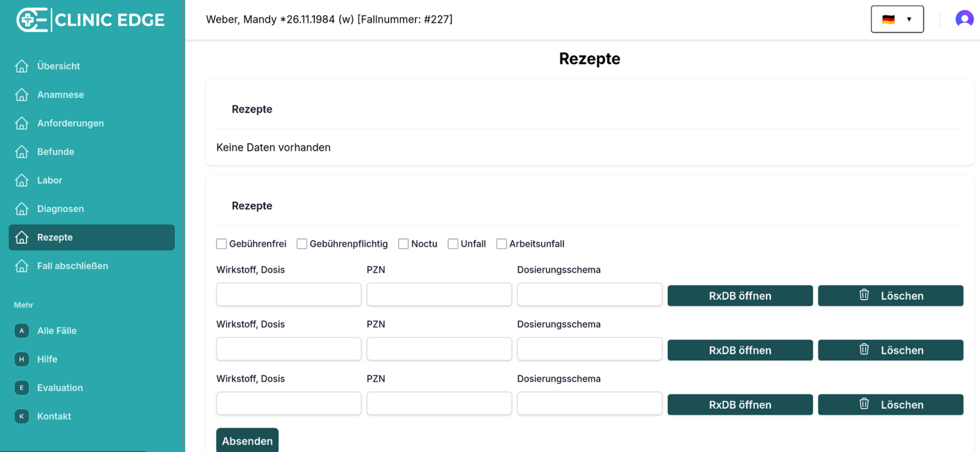
Task: Check the Noctu option
Action: coord(404,244)
